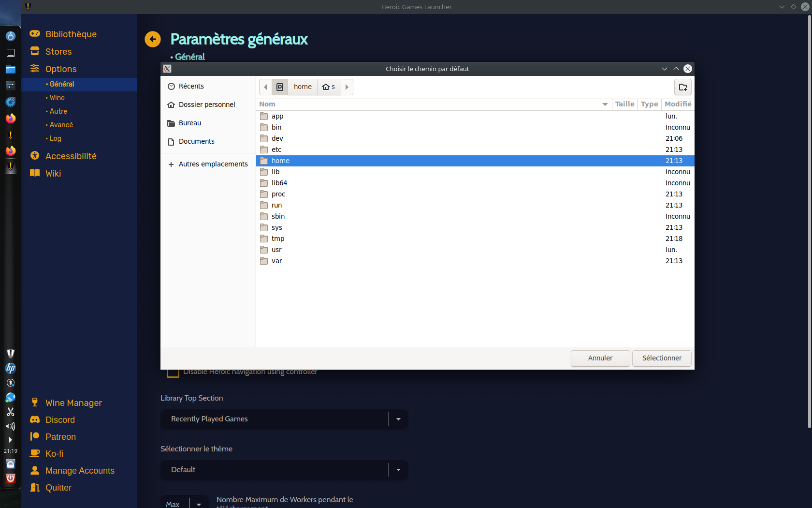Viewport: 812px width, 508px height.
Task: Select the 'etc' folder row
Action: coord(475,149)
